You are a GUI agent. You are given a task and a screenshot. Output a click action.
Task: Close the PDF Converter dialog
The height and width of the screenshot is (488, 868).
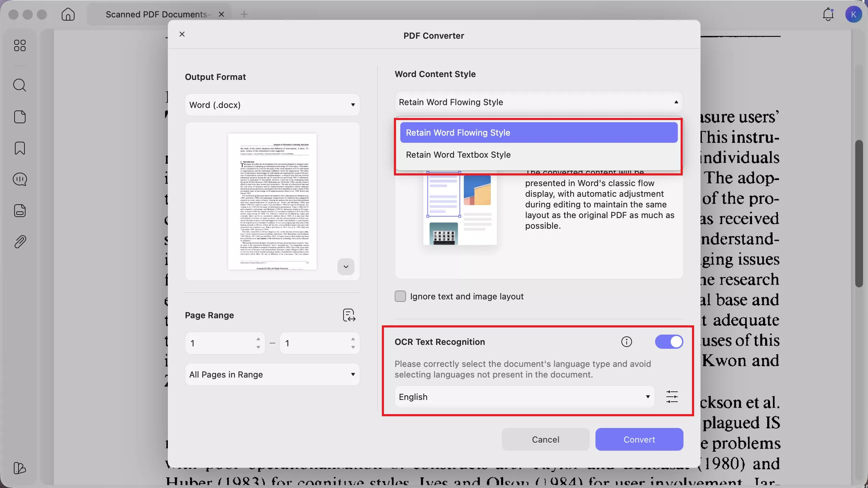[182, 34]
